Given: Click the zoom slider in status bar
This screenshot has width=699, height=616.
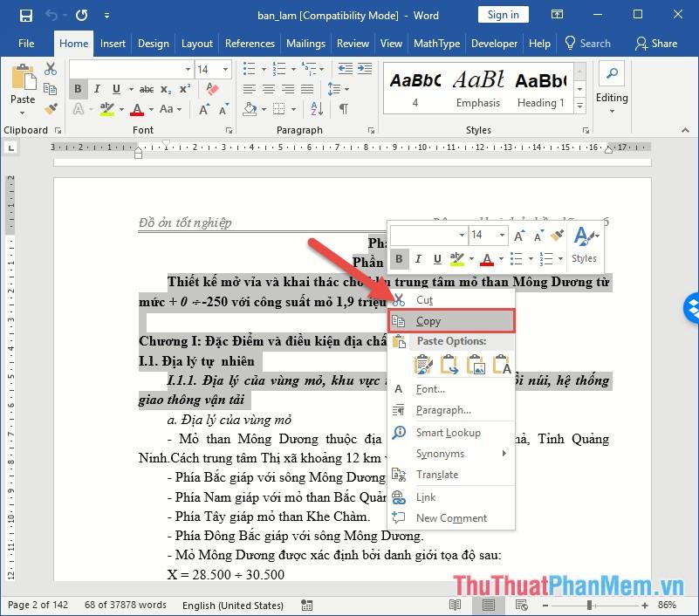Looking at the screenshot, I should point(590,605).
